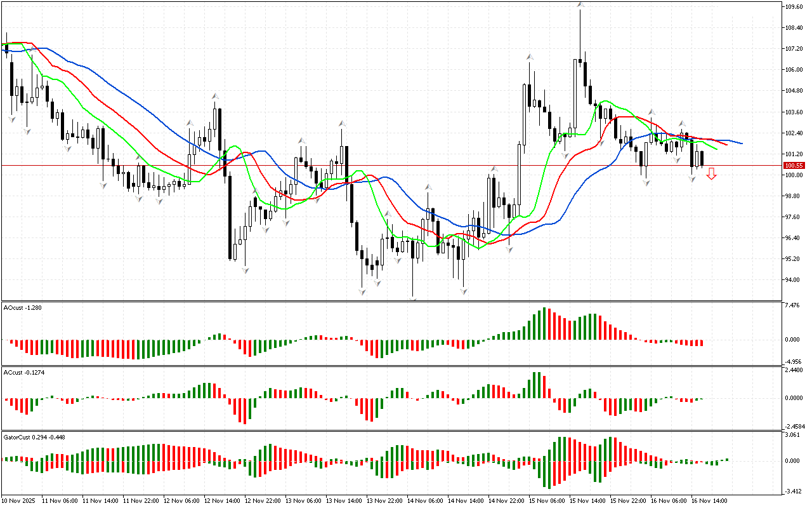Image resolution: width=812 pixels, height=508 pixels.
Task: Click the red down arrow sell signal
Action: click(712, 173)
